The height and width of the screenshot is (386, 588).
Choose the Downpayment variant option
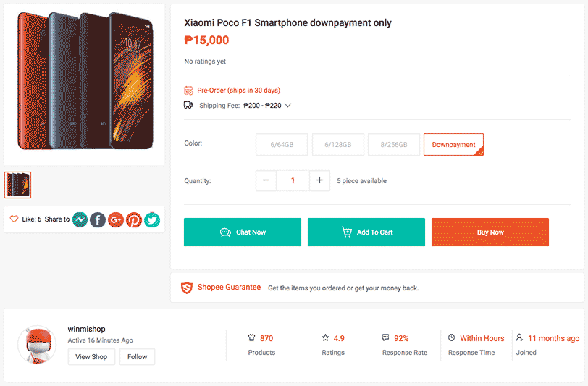[453, 144]
